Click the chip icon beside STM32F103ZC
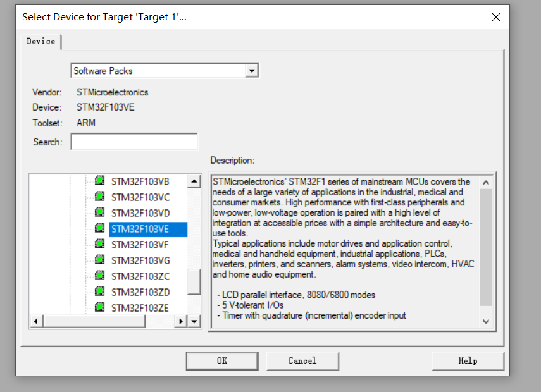541x392 pixels. tap(100, 275)
